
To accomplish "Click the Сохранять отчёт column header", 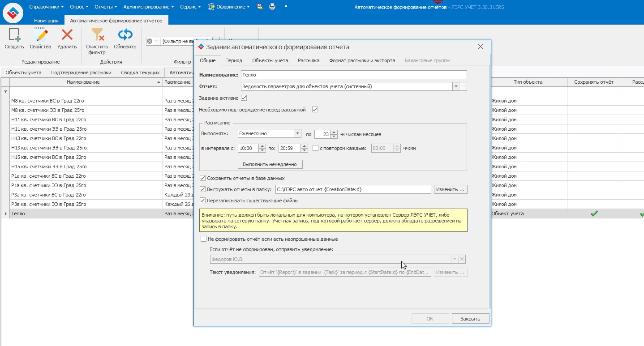I will (594, 82).
